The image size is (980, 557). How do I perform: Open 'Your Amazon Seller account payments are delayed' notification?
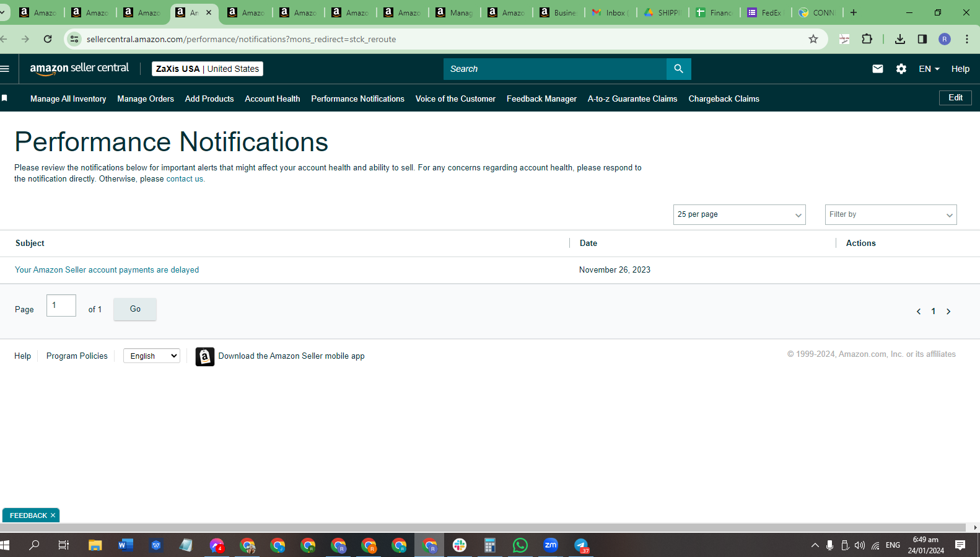tap(107, 270)
